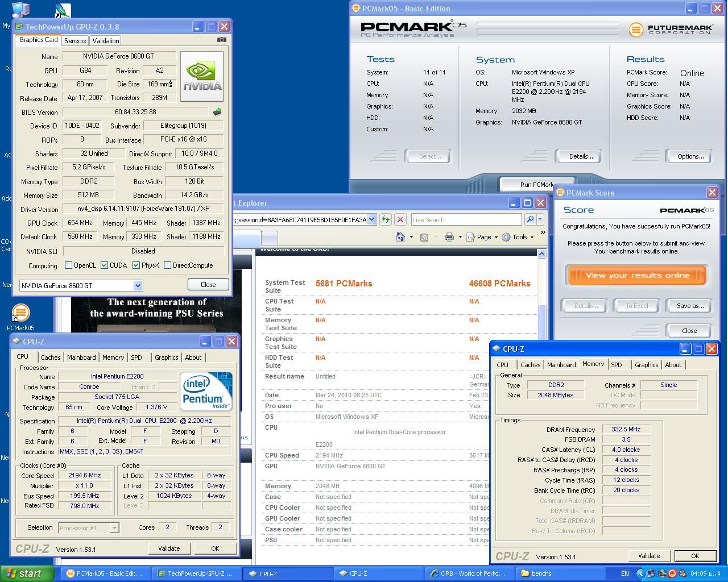The height and width of the screenshot is (582, 728).
Task: Click the My Computer desktop icon
Action: 20,10
